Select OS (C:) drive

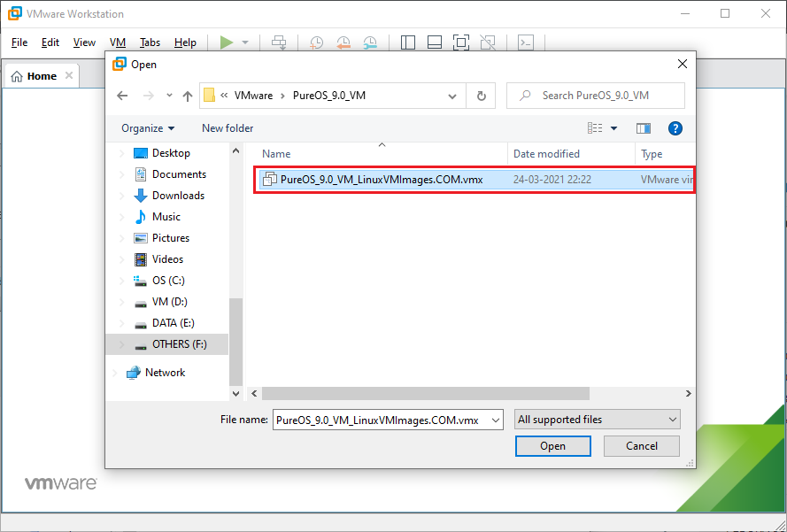tap(168, 281)
